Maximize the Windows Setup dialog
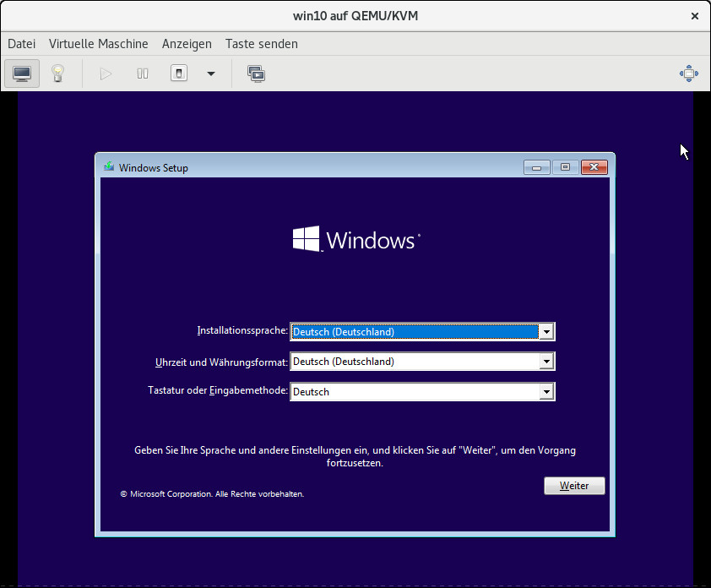Screen dimensions: 711x588 (565, 167)
